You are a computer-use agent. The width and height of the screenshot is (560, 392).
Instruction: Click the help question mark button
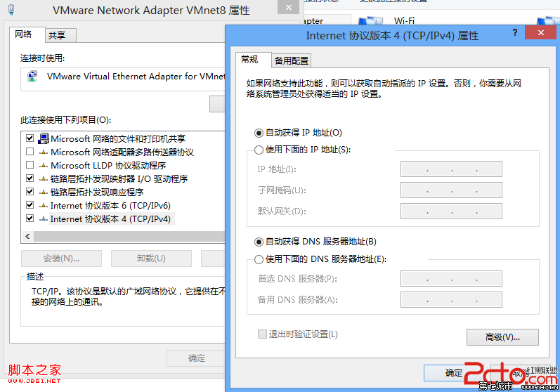[x=515, y=33]
